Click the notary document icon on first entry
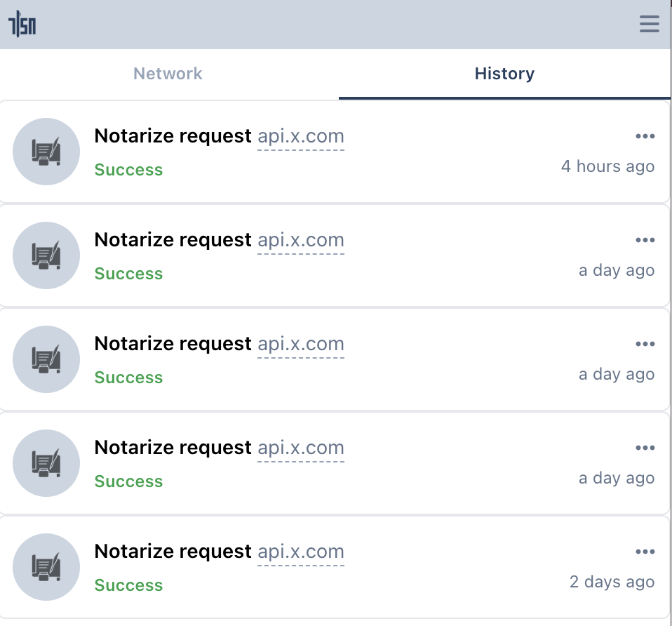The image size is (672, 626). coord(46,151)
